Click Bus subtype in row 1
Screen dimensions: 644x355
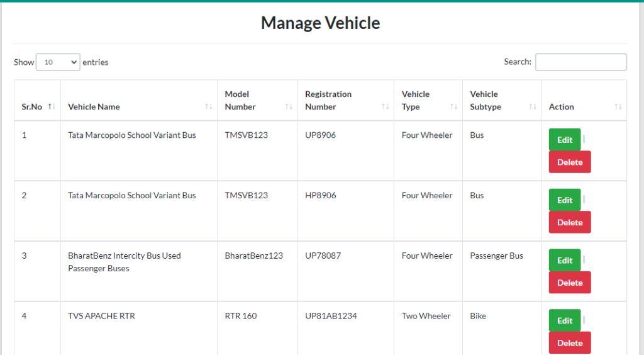tap(477, 135)
